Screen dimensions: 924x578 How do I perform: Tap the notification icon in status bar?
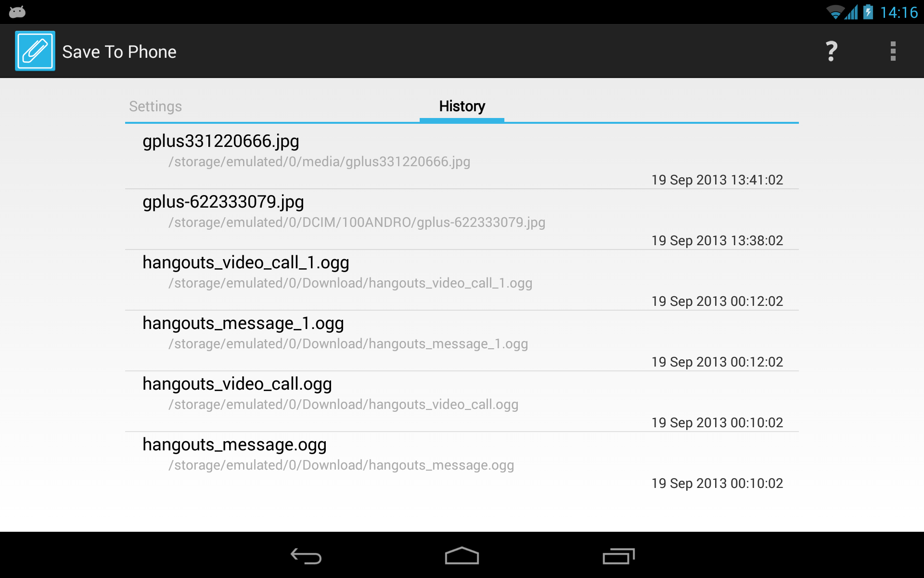click(17, 12)
